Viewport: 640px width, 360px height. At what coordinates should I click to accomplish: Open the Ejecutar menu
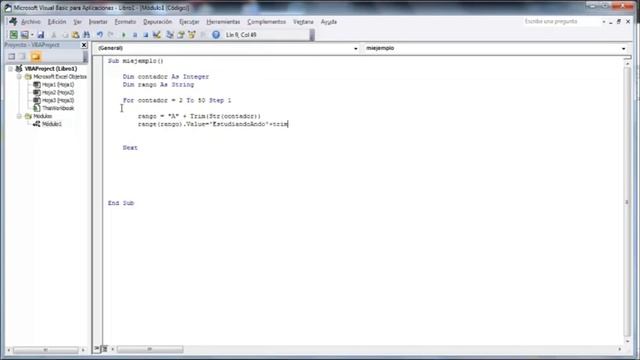189,22
